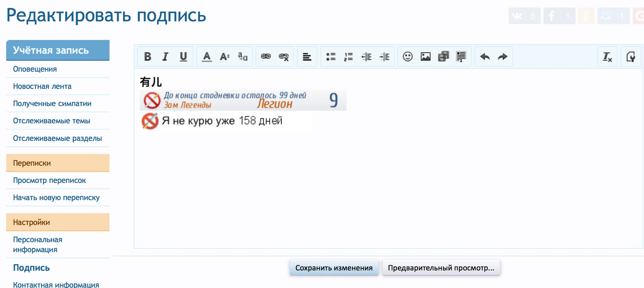Click the outdent icon

(366, 56)
